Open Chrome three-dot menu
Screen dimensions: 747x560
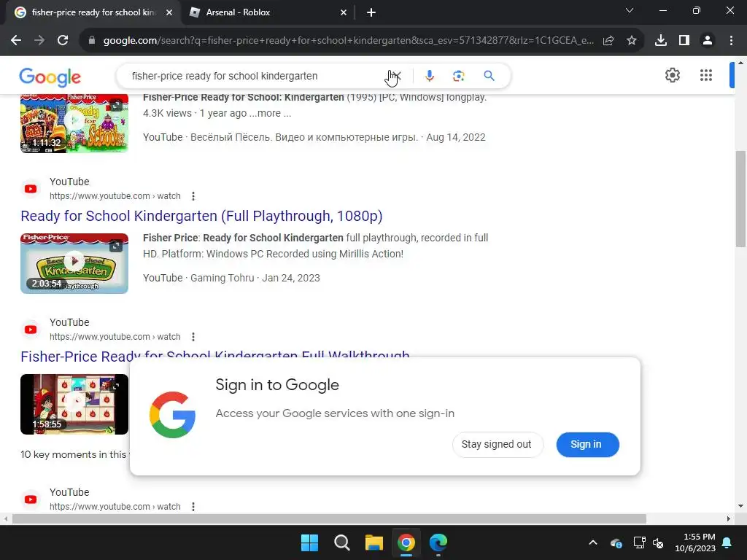pyautogui.click(x=731, y=41)
